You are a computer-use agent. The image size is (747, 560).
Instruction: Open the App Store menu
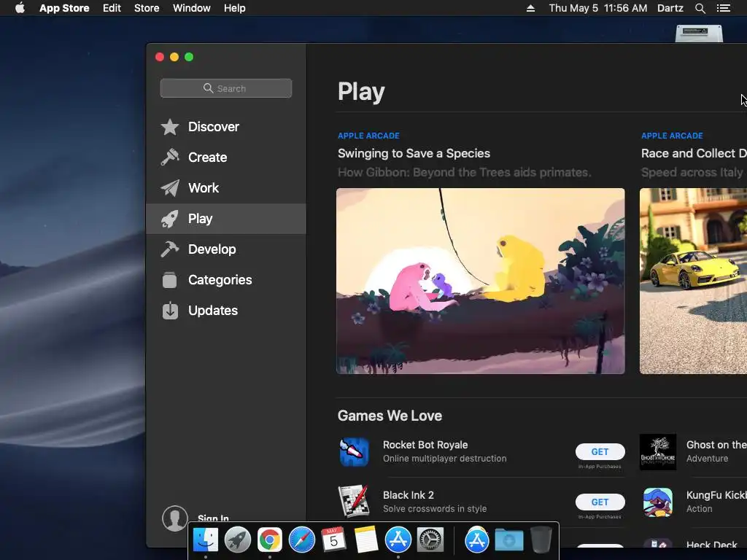click(x=64, y=8)
